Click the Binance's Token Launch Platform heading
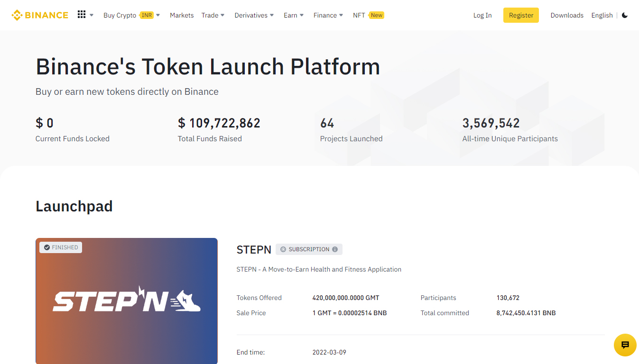639x364 pixels. click(x=208, y=66)
